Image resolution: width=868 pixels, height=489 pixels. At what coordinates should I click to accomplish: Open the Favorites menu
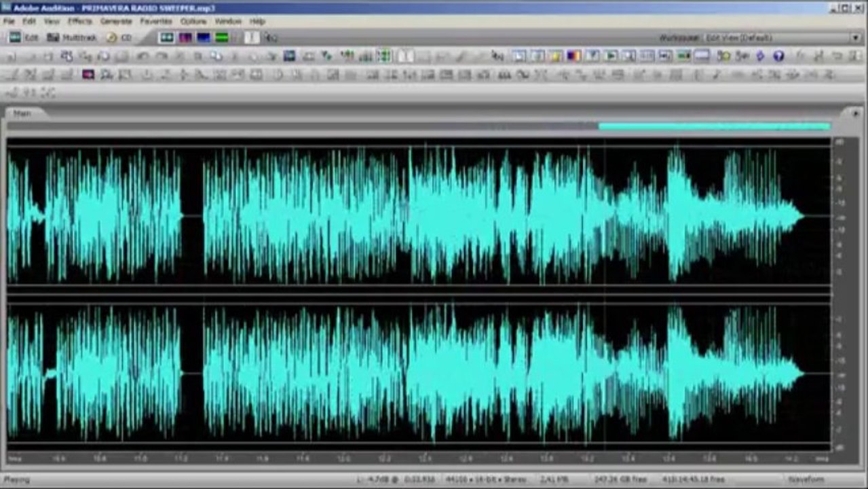pyautogui.click(x=156, y=22)
